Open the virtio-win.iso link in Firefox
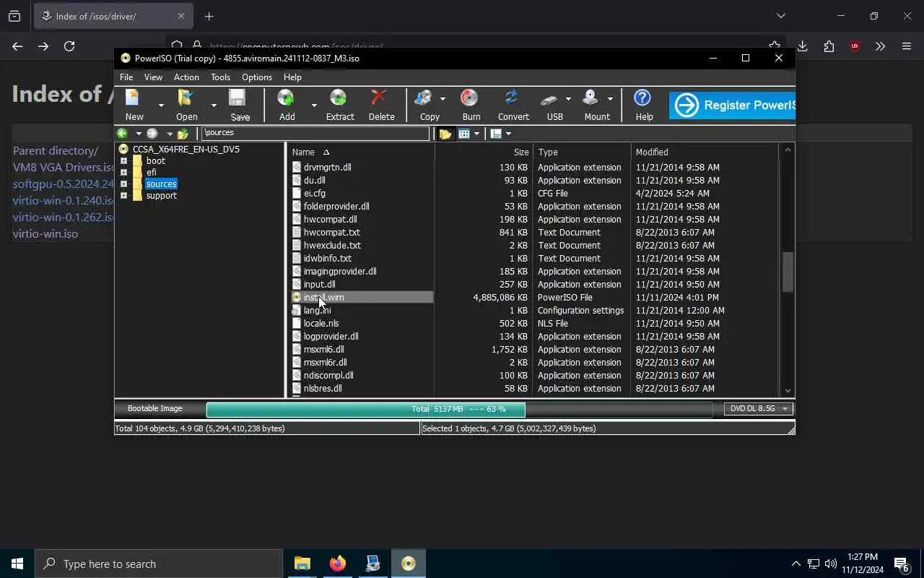Image resolution: width=924 pixels, height=578 pixels. [x=45, y=233]
